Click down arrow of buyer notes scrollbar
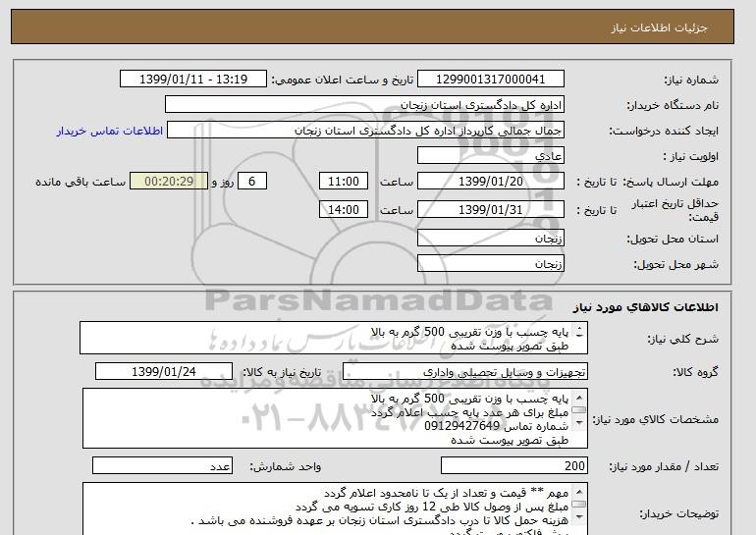 click(579, 517)
